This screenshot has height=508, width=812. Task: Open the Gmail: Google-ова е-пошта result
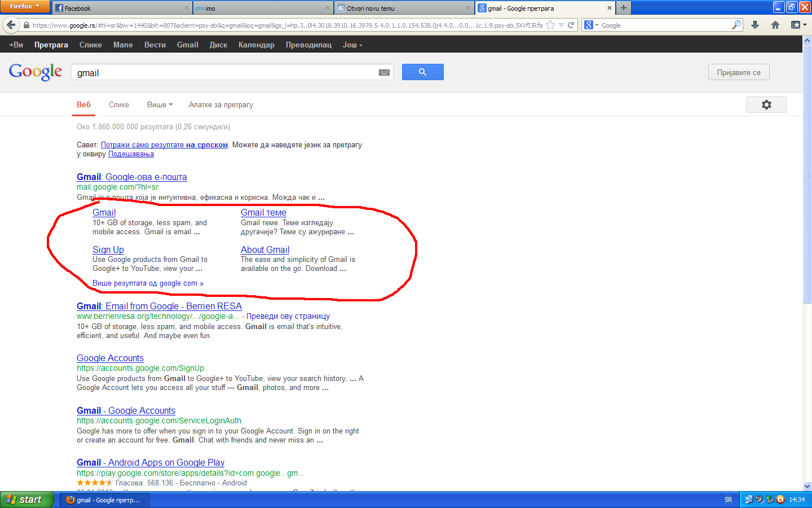132,177
